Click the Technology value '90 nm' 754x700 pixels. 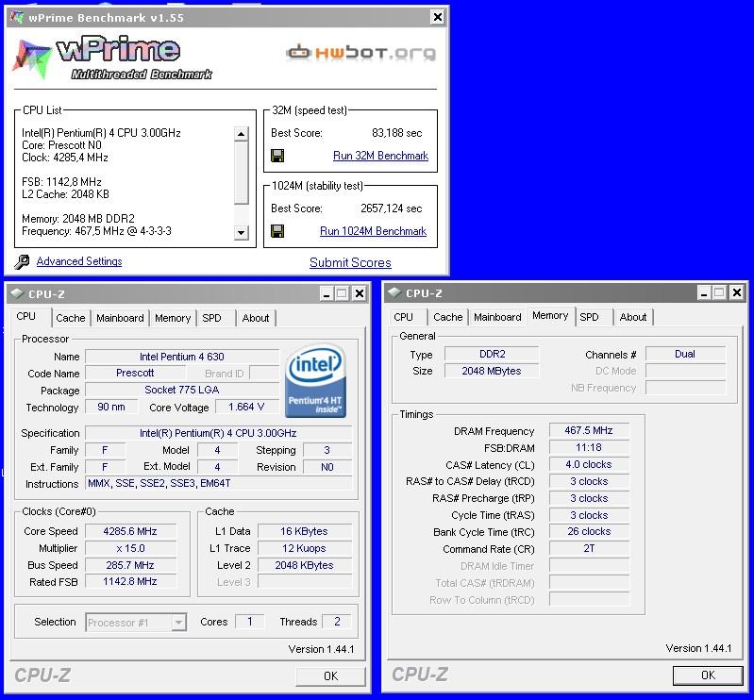click(111, 407)
